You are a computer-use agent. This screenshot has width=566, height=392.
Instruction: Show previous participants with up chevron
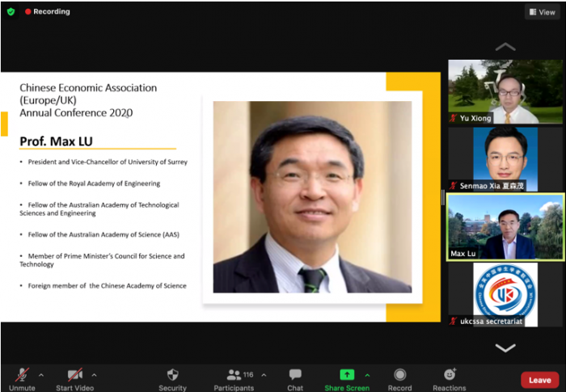coord(505,47)
